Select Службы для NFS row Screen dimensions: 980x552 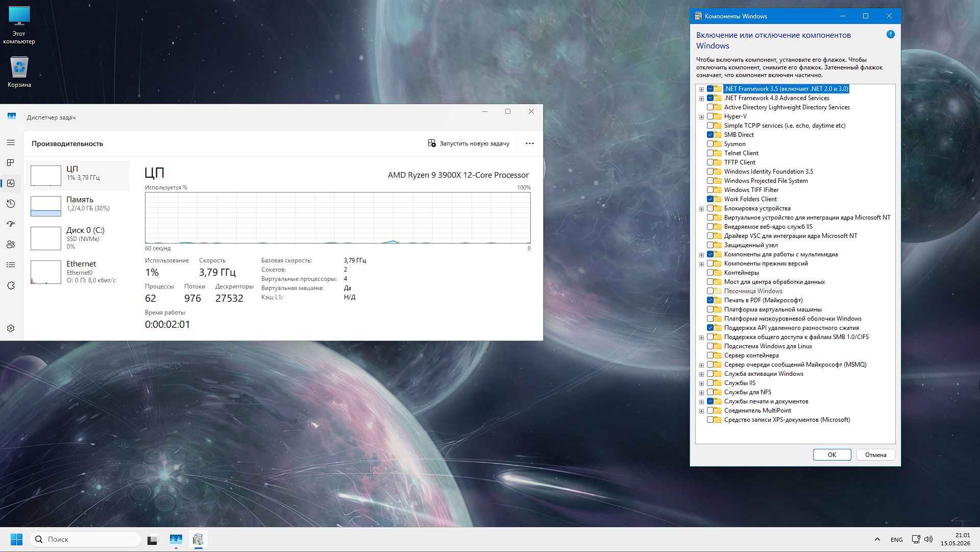pos(748,392)
